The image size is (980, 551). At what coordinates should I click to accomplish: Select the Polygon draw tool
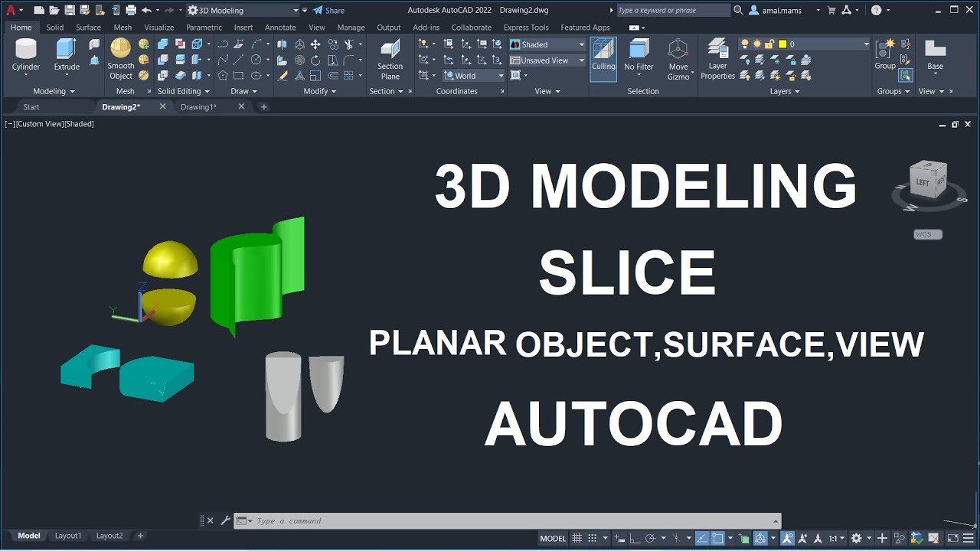[223, 76]
